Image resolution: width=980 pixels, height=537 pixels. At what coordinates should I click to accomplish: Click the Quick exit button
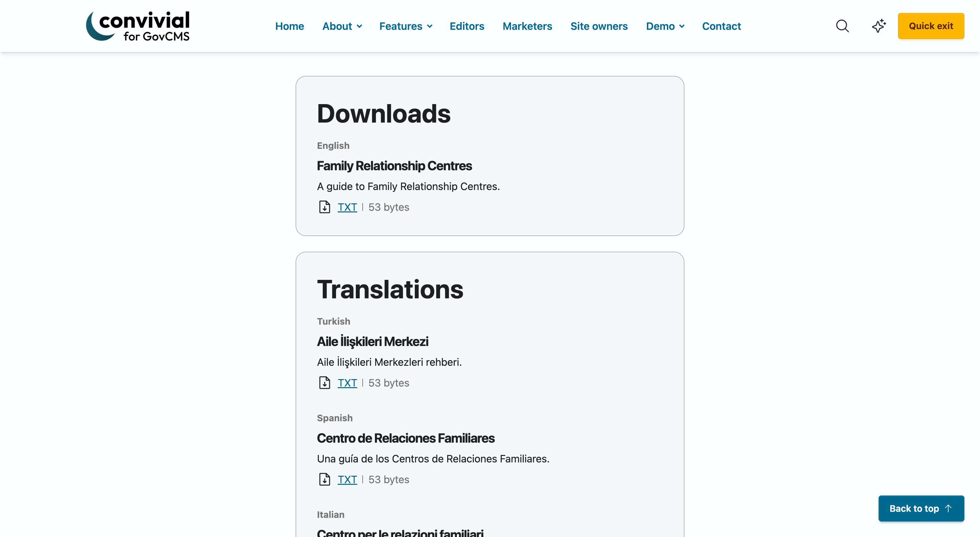point(931,26)
